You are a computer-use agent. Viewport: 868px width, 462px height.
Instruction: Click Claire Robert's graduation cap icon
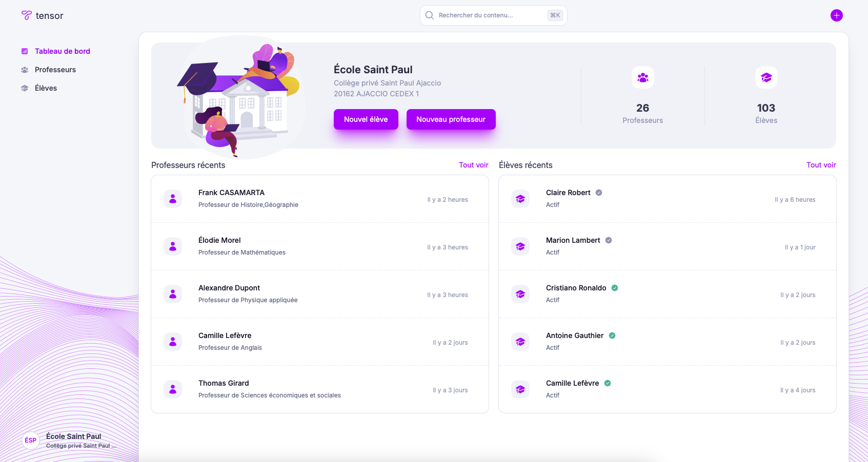(520, 199)
